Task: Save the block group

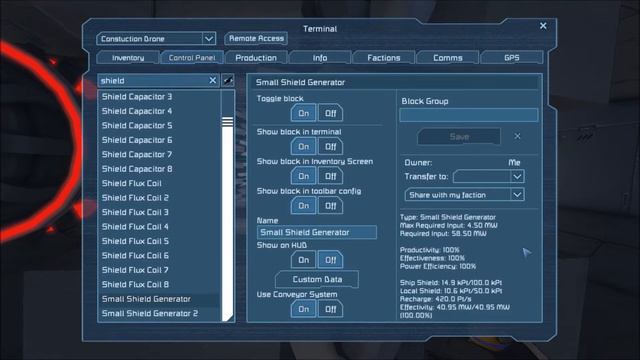Action: pyautogui.click(x=459, y=136)
